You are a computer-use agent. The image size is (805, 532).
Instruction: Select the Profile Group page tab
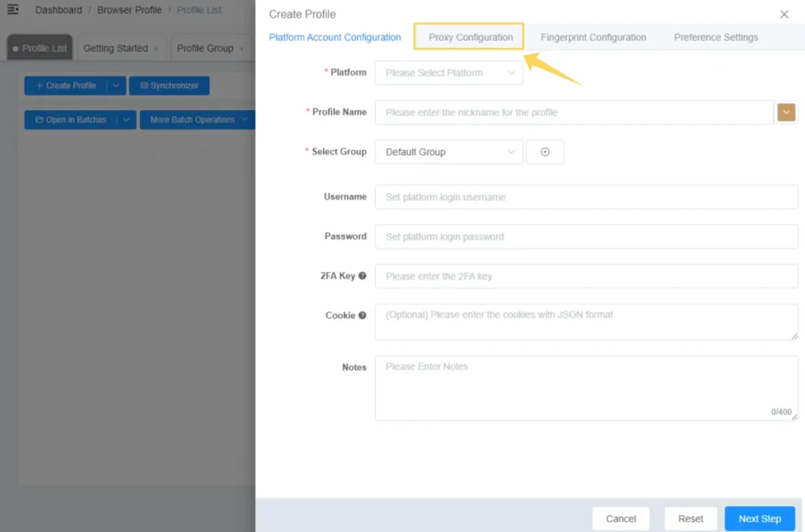click(210, 48)
